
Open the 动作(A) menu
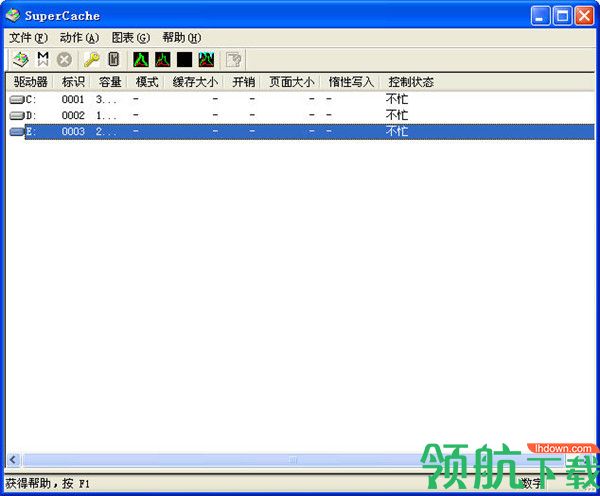[x=79, y=38]
